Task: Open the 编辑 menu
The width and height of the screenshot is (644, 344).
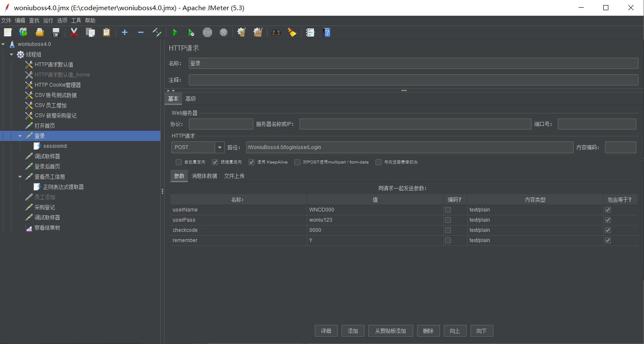Action: coord(20,20)
